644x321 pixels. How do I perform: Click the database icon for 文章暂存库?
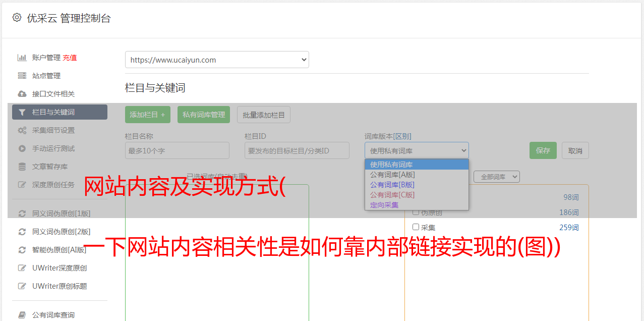[22, 167]
